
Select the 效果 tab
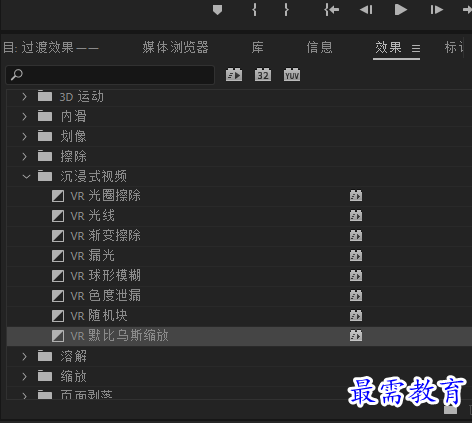click(388, 48)
